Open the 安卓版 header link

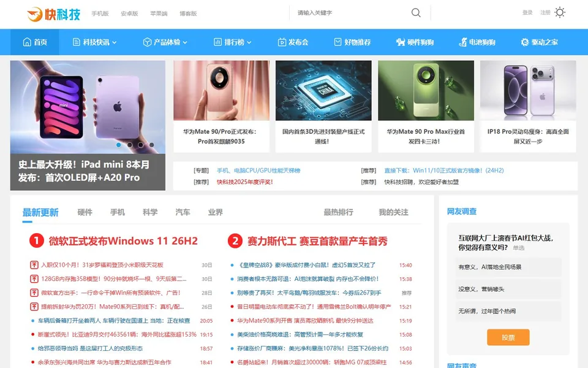[129, 13]
